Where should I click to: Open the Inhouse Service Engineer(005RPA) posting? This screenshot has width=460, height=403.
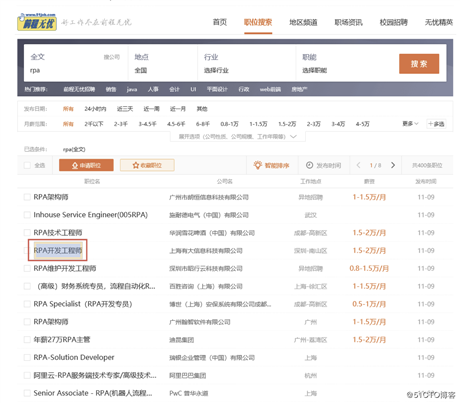(91, 215)
